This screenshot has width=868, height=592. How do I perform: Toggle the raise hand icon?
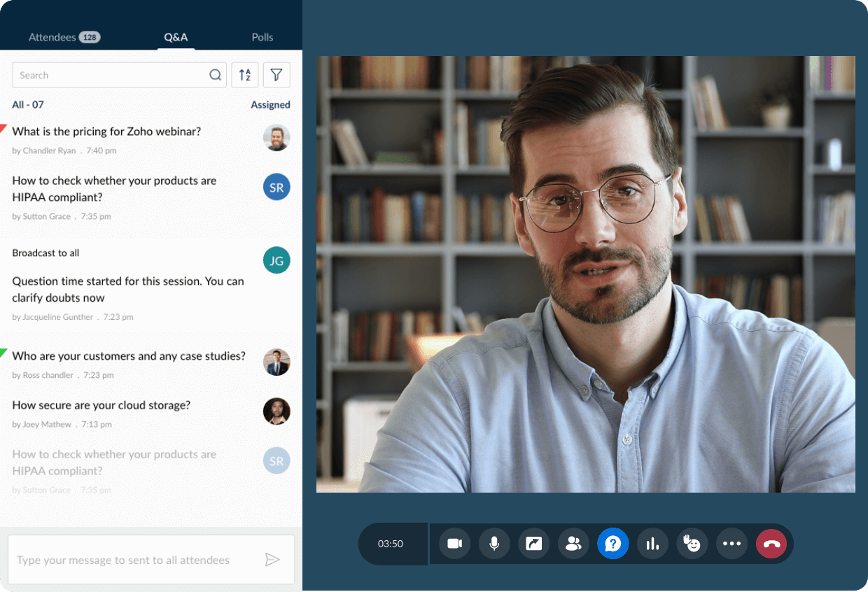click(692, 544)
